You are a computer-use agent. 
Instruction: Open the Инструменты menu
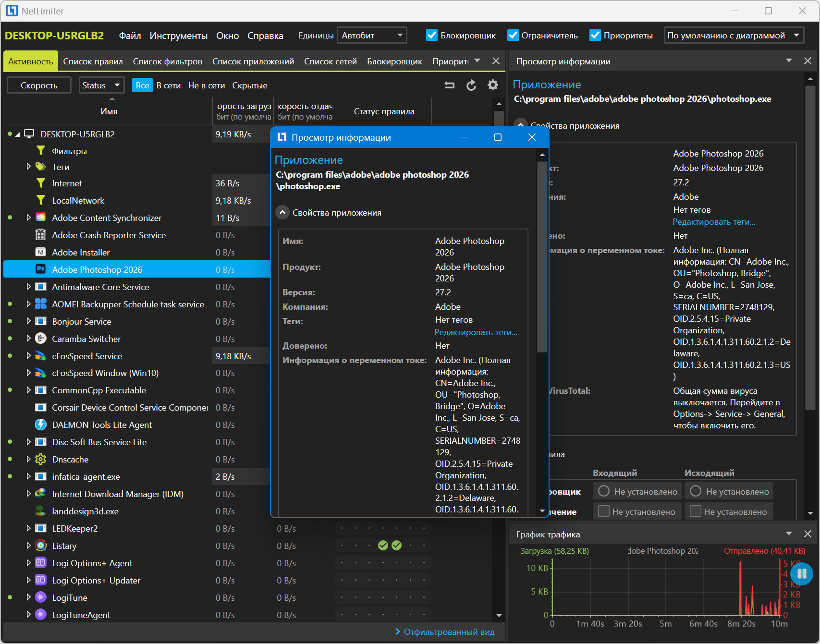[178, 36]
